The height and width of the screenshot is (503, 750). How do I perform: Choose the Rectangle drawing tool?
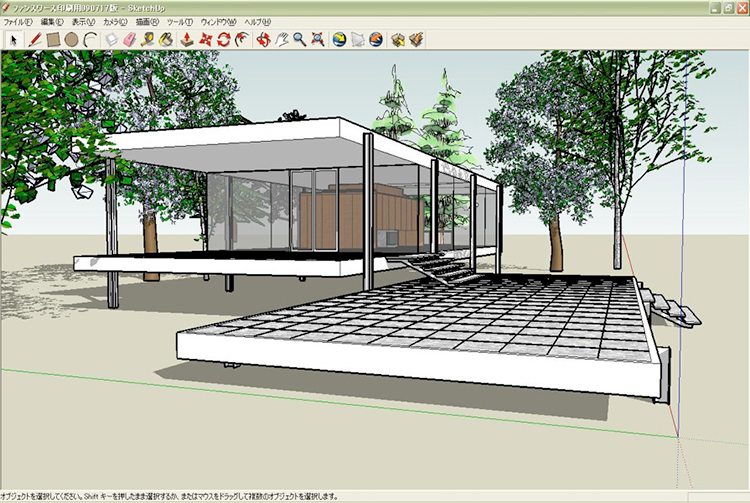pos(53,40)
